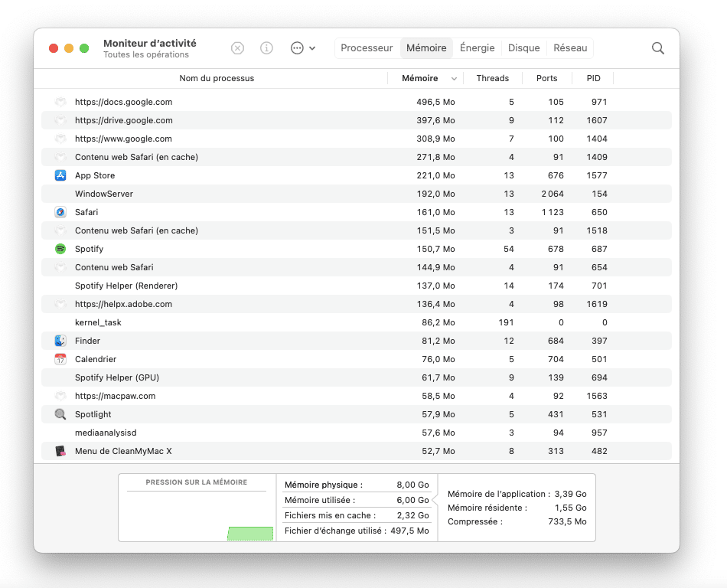Image resolution: width=727 pixels, height=588 pixels.
Task: Click Mémoire de l'application 3,39 Go
Action: (x=517, y=494)
